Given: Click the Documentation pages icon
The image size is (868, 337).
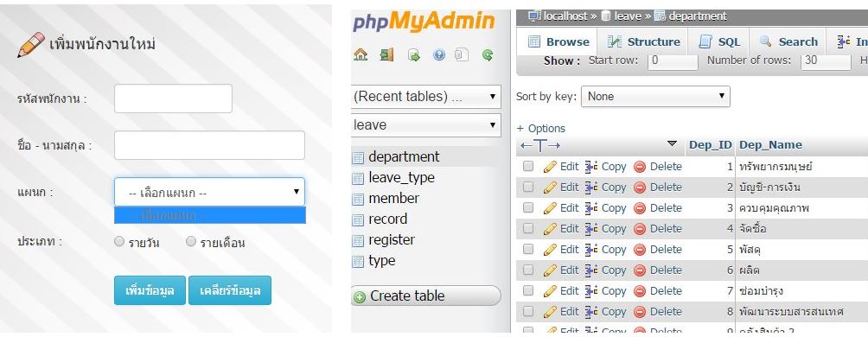Looking at the screenshot, I should click(x=462, y=54).
